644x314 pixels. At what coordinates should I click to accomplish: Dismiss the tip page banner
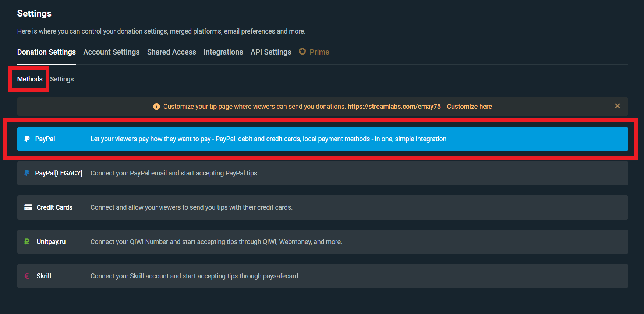tap(618, 106)
